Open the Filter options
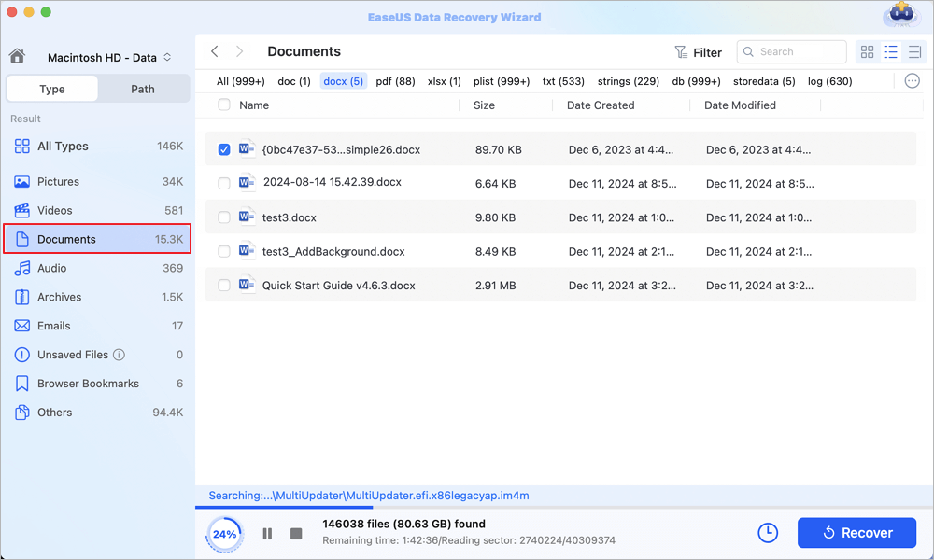The width and height of the screenshot is (934, 560). pos(698,52)
